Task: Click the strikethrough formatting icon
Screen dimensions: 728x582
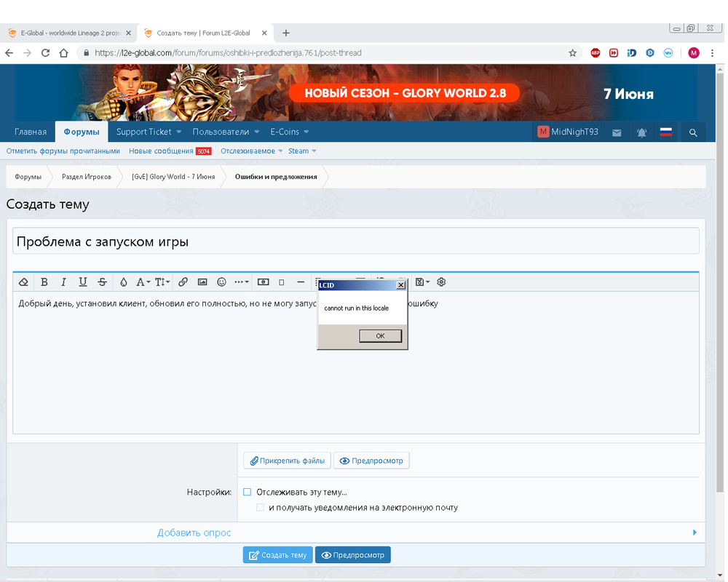Action: pos(102,282)
